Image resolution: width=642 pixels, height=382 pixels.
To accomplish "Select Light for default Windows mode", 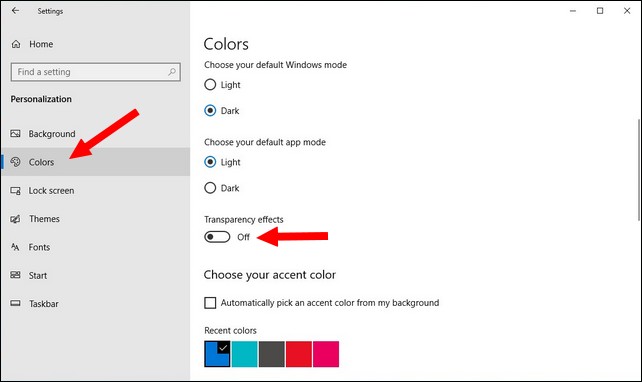I will pos(210,85).
